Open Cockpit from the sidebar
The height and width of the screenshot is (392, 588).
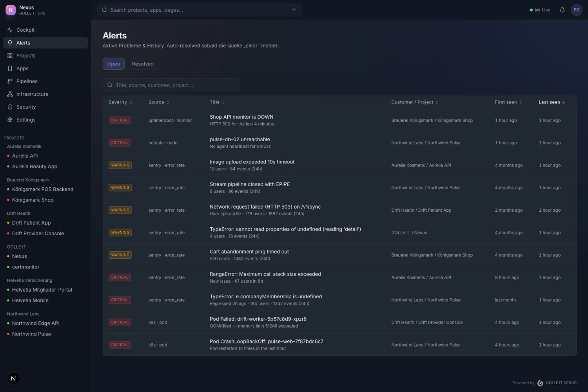45,30
